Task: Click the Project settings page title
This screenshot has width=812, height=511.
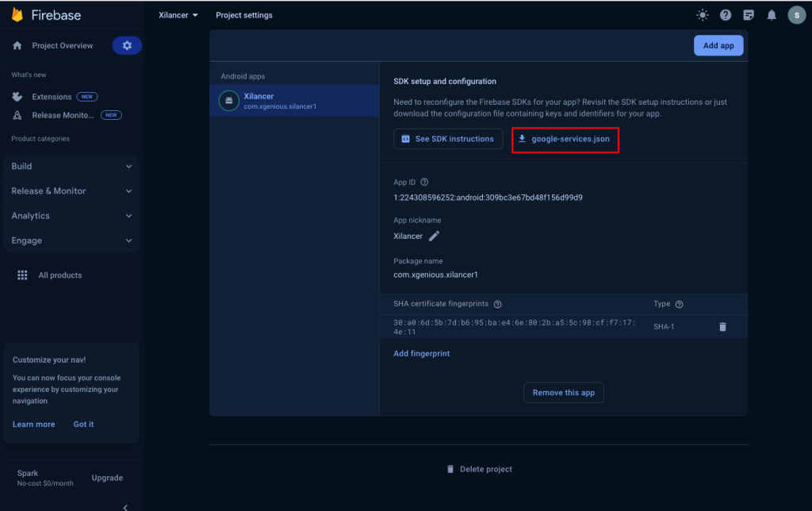Action: tap(244, 15)
